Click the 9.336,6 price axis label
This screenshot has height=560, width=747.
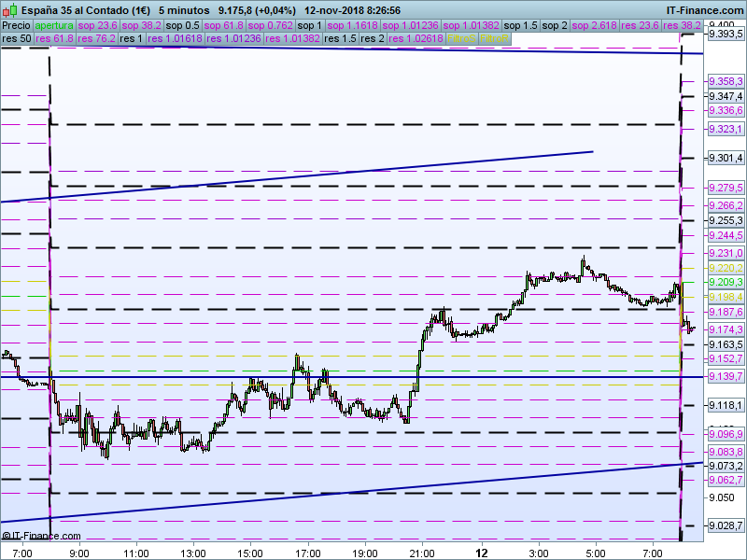tap(726, 110)
